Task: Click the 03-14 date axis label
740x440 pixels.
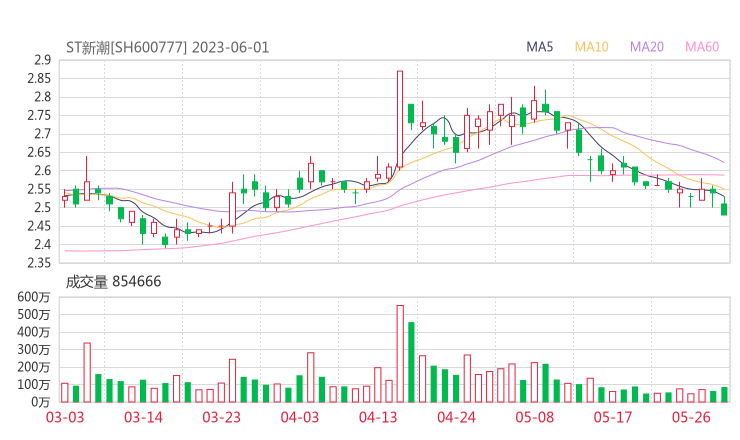Action: [143, 417]
